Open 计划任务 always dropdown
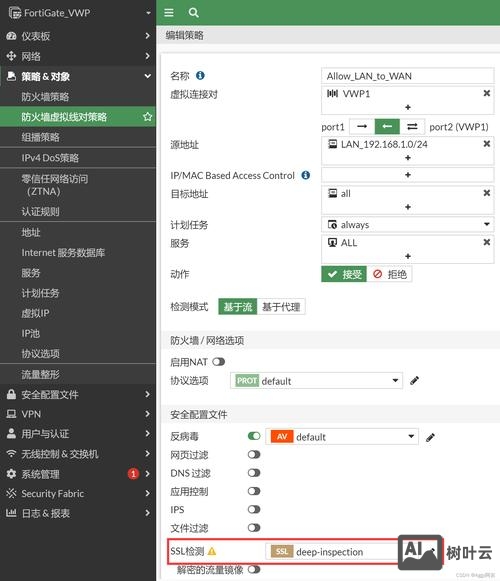The image size is (500, 581). pyautogui.click(x=408, y=225)
